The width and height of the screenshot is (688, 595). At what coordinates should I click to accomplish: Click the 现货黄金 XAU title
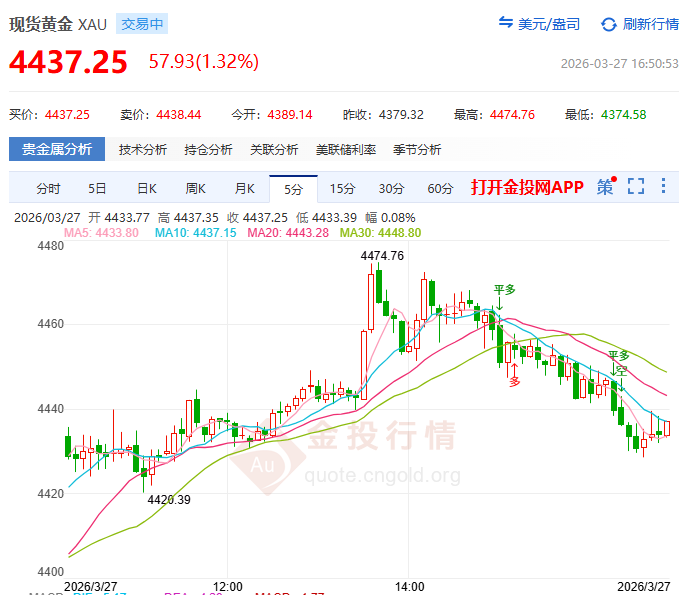tap(58, 24)
